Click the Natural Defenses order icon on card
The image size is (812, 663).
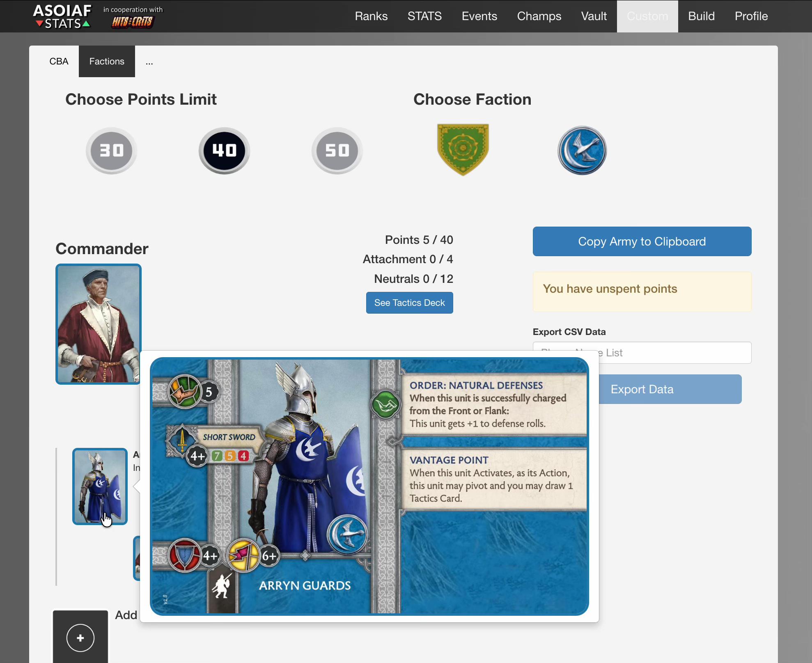(385, 405)
